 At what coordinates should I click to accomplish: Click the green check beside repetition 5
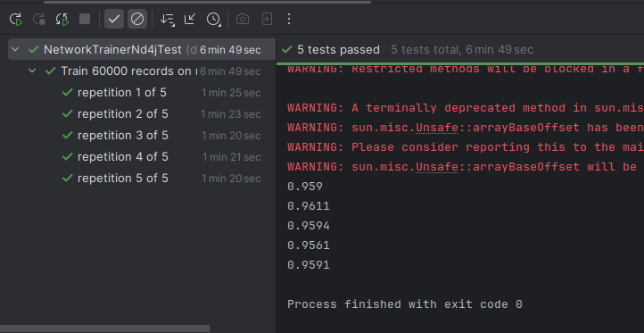[x=68, y=178]
